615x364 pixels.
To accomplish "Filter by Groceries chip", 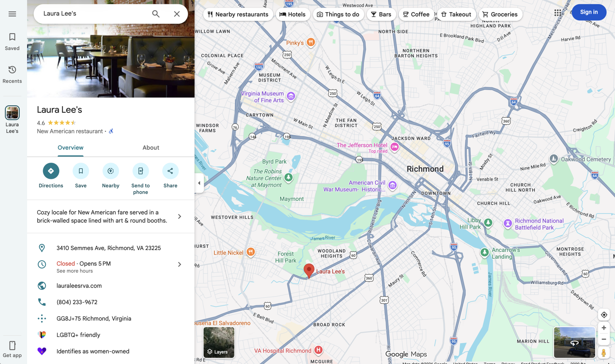I will point(500,14).
